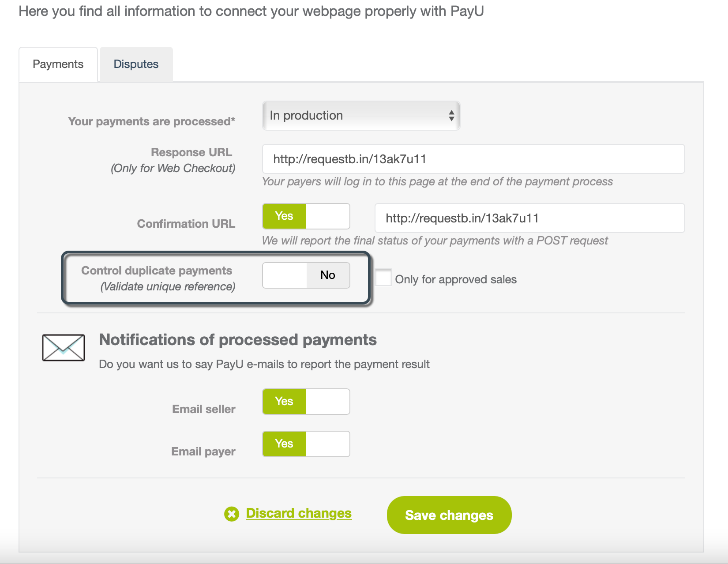Focus the Response URL input field
728x564 pixels.
pyautogui.click(x=473, y=159)
